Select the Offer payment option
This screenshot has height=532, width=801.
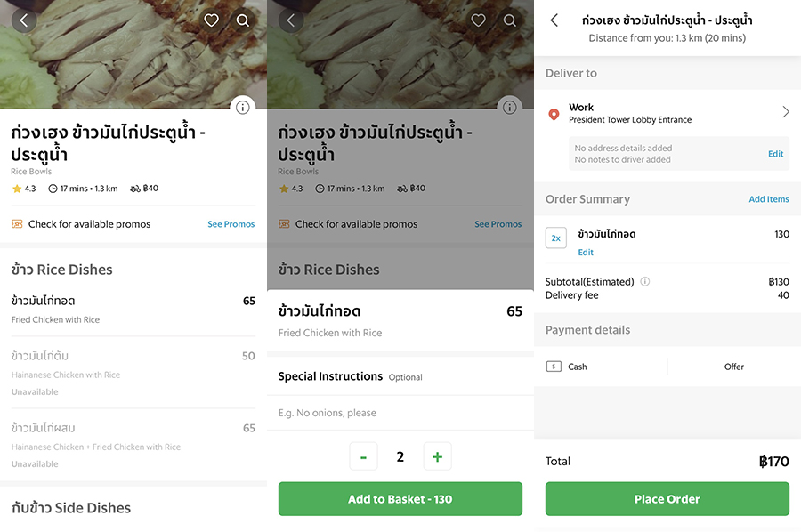coord(733,367)
